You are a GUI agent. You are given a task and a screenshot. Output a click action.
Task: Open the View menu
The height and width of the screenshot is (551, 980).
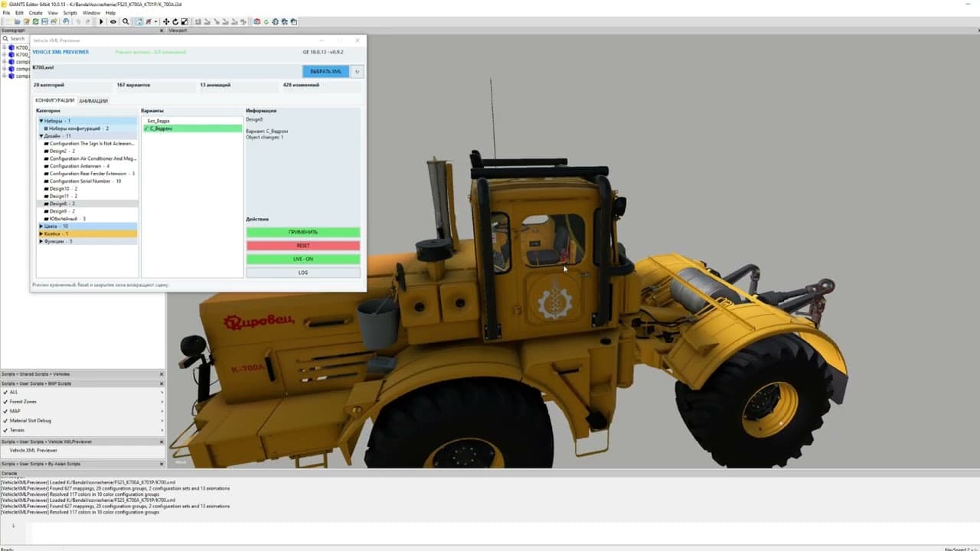point(53,13)
